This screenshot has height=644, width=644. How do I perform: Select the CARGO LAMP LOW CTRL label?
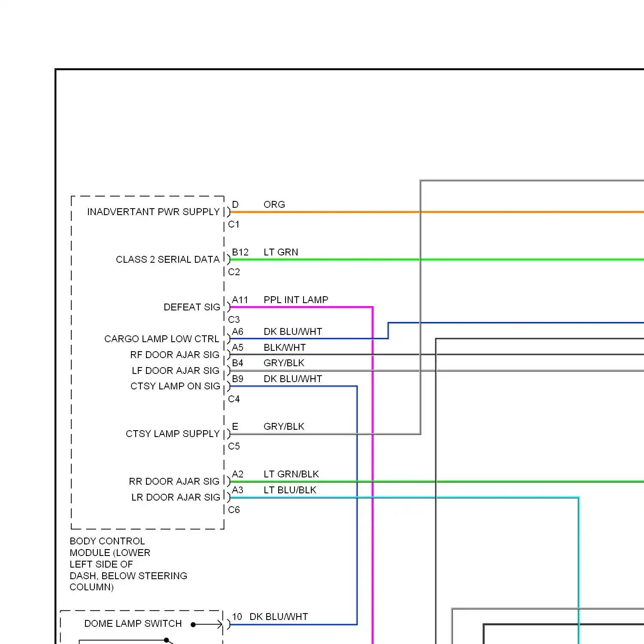point(162,339)
